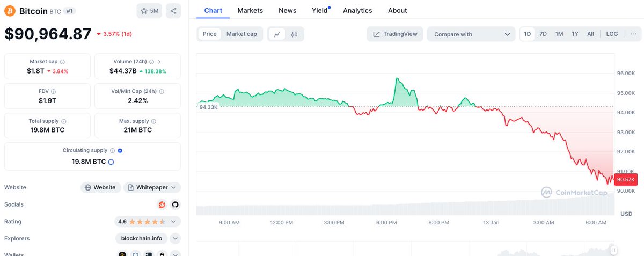The width and height of the screenshot is (644, 256).
Task: Switch the chart to Market cap
Action: pyautogui.click(x=241, y=34)
